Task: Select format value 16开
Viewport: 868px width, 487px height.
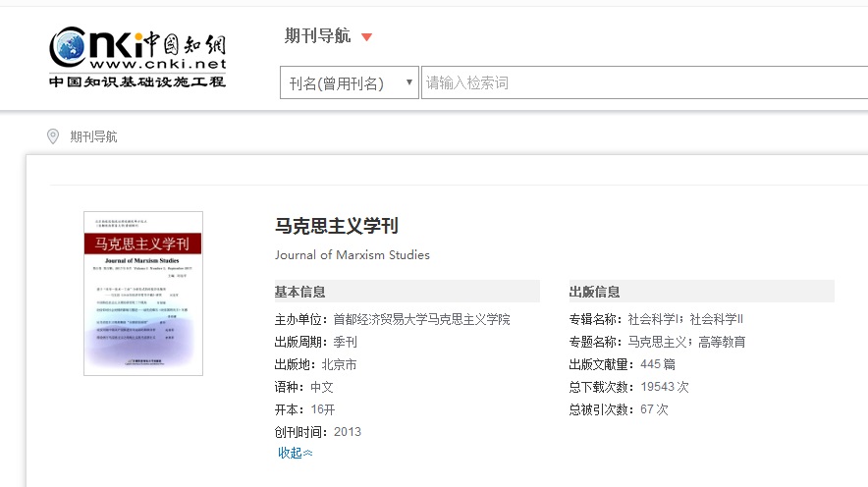Action: click(x=323, y=409)
